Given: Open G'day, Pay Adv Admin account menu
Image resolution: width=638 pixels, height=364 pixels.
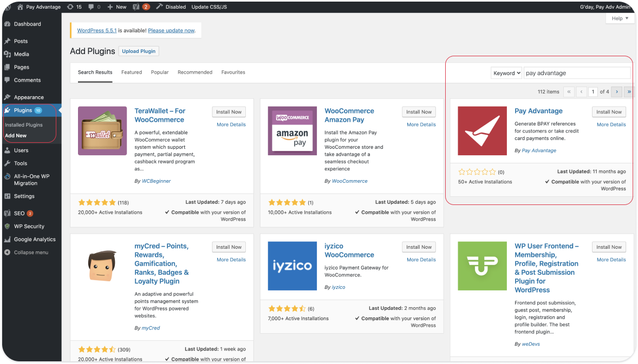Looking at the screenshot, I should tap(605, 7).
